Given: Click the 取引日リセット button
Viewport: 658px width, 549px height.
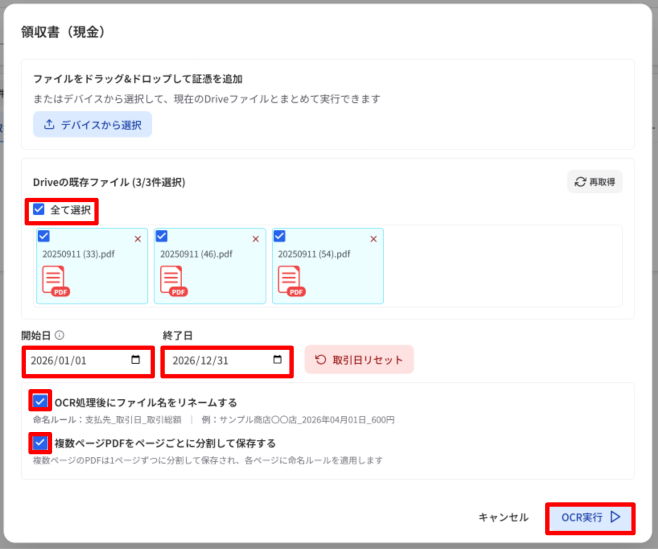Looking at the screenshot, I should (x=359, y=360).
